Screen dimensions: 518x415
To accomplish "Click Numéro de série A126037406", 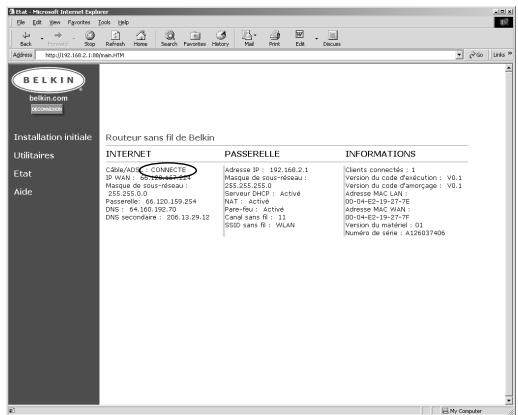I will pos(395,233).
